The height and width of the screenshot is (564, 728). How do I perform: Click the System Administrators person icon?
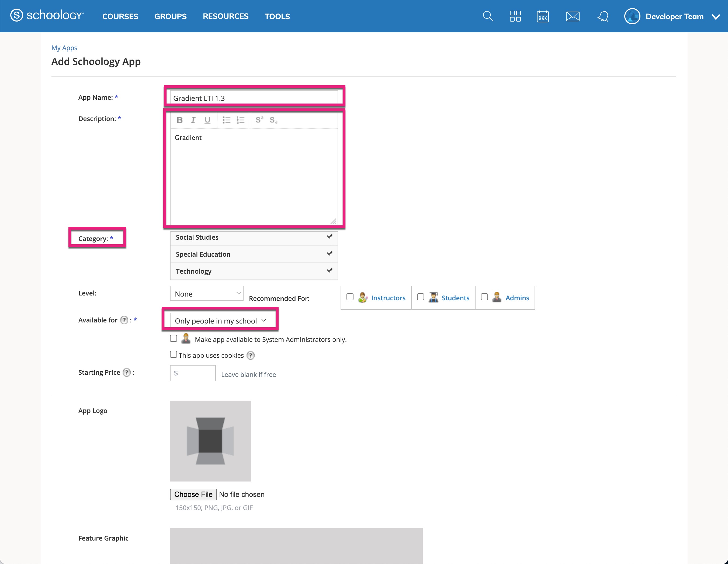[x=186, y=339]
